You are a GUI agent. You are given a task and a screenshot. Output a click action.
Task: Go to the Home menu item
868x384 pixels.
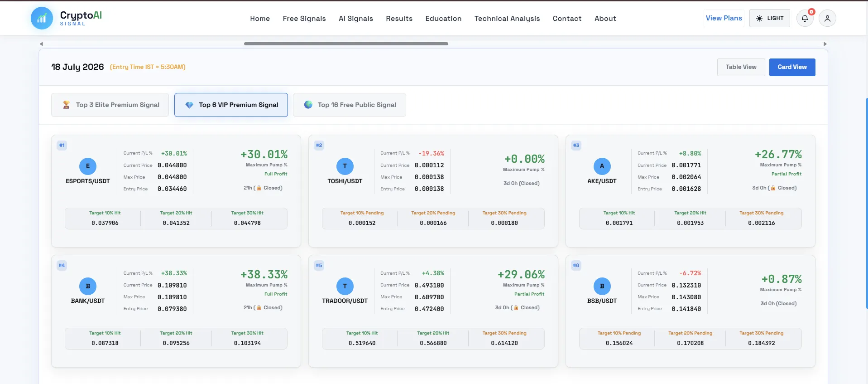[x=260, y=19]
